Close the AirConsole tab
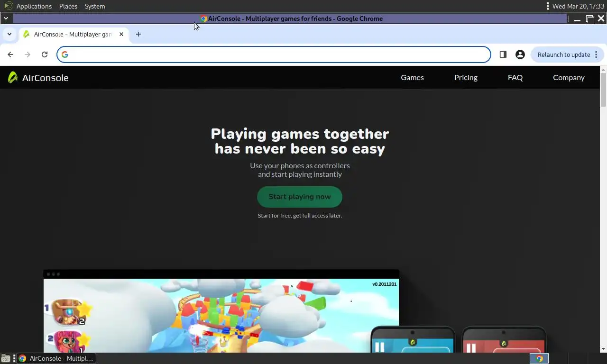607x364 pixels. pyautogui.click(x=121, y=34)
